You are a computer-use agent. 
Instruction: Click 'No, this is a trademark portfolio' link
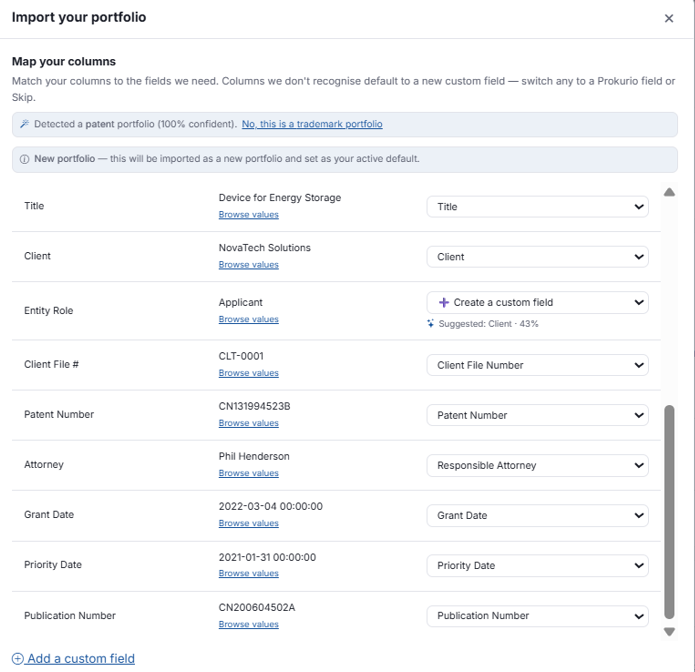(312, 124)
